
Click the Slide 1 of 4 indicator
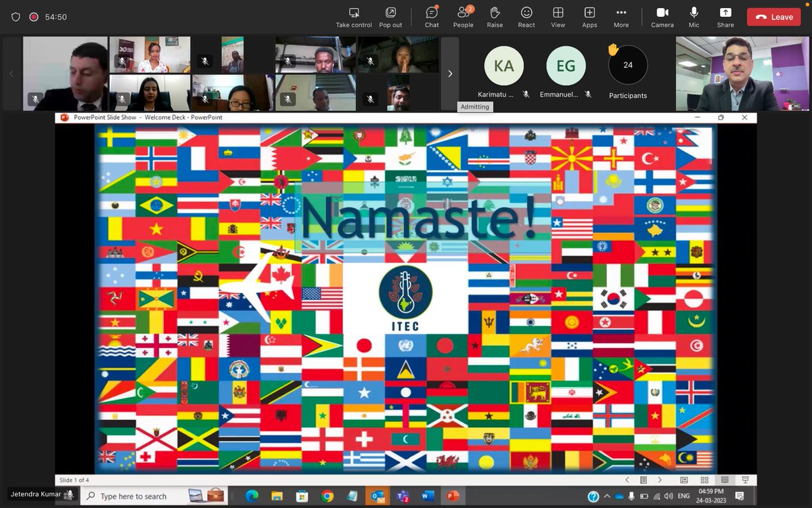(x=74, y=480)
